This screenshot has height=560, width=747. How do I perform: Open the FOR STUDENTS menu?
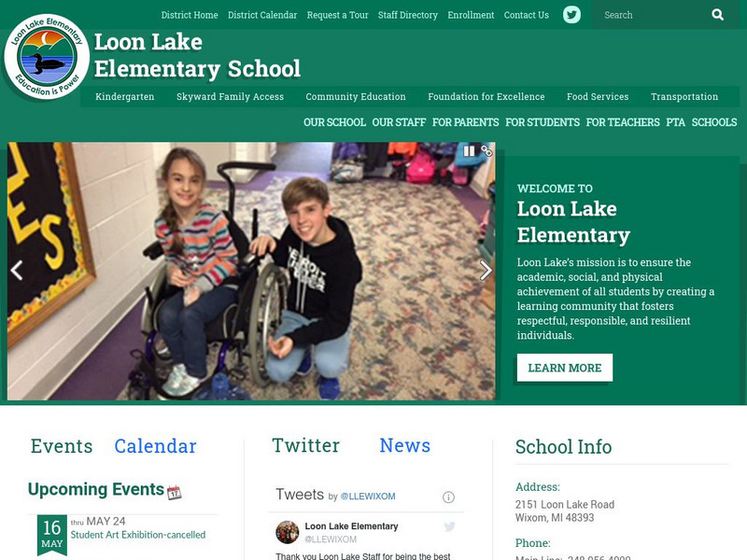pos(543,122)
